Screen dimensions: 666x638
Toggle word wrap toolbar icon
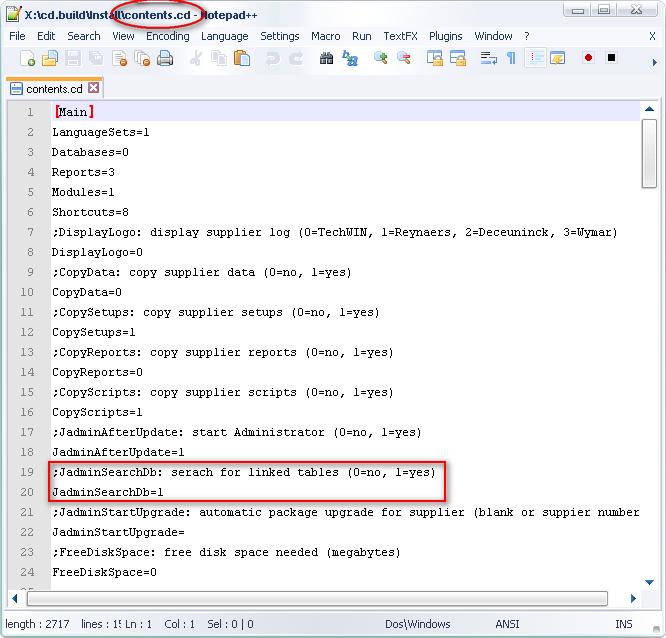click(x=488, y=58)
